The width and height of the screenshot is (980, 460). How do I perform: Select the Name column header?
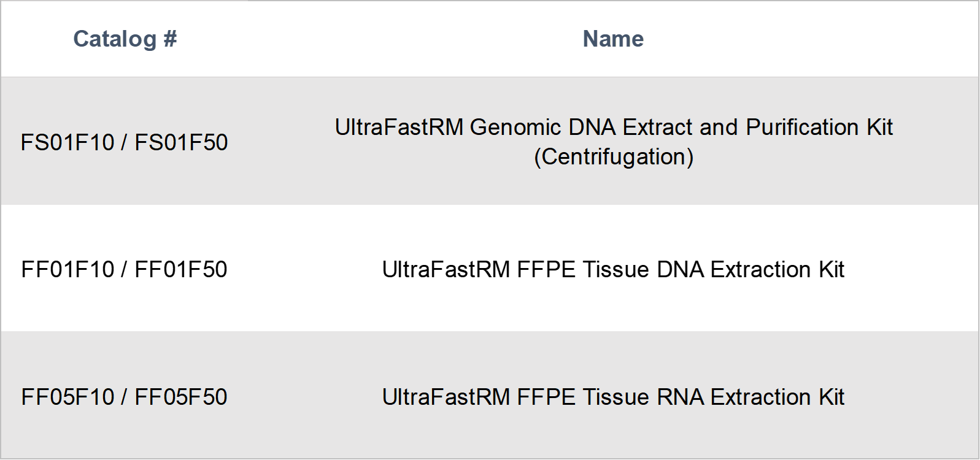click(x=613, y=39)
